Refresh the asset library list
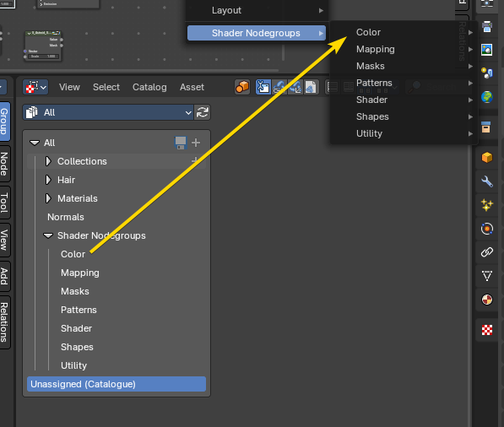 coord(203,112)
